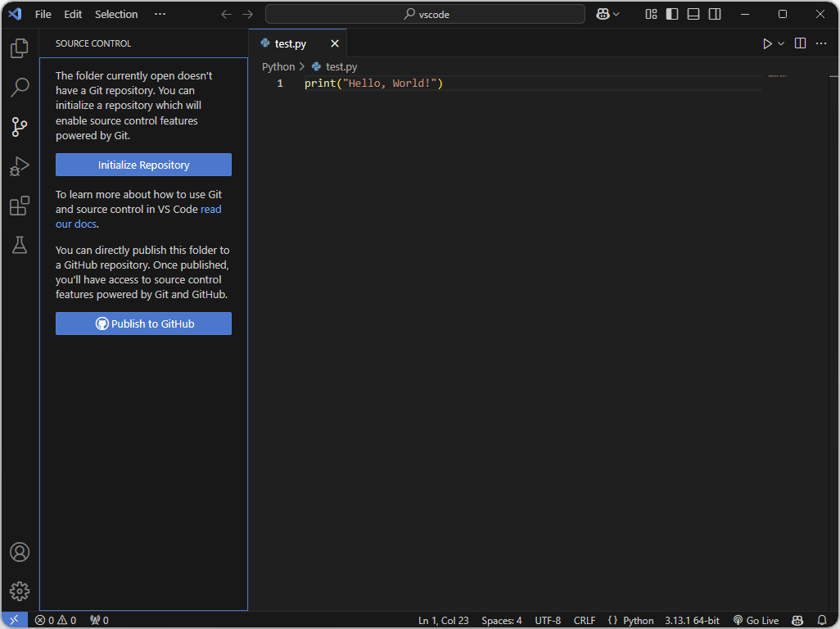Start Go Live server
The height and width of the screenshot is (629, 840).
click(x=756, y=621)
